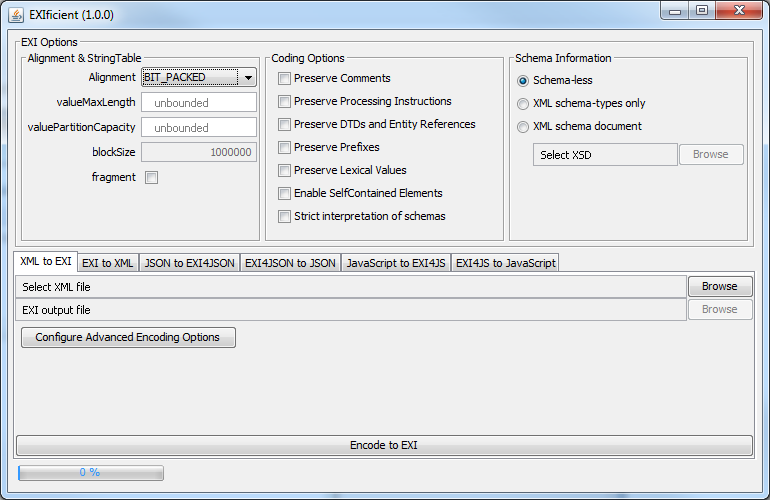
Task: Select XML schema document radio button
Action: click(x=523, y=127)
